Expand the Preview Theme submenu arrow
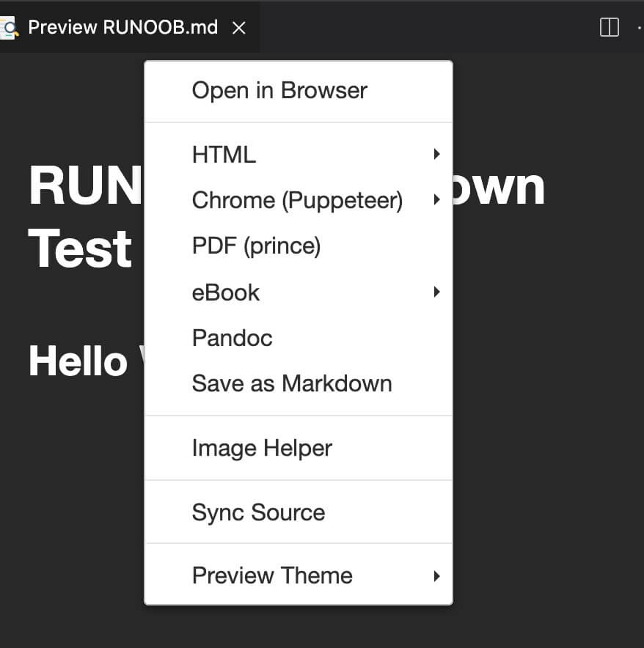The image size is (644, 648). tap(436, 575)
